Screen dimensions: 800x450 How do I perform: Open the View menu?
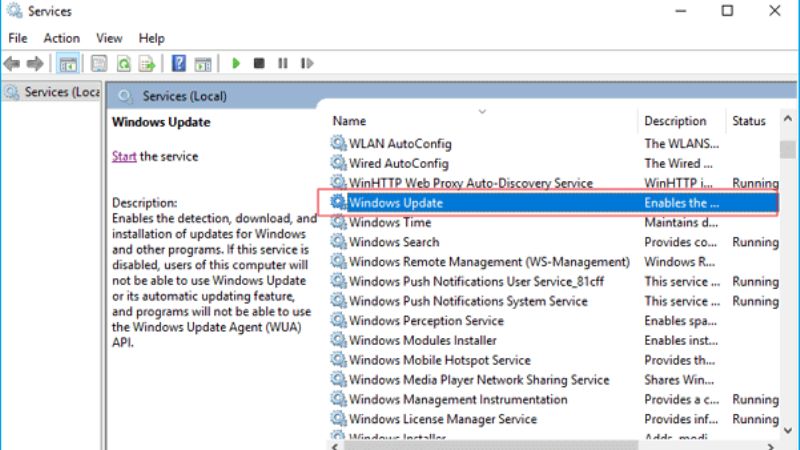[109, 38]
